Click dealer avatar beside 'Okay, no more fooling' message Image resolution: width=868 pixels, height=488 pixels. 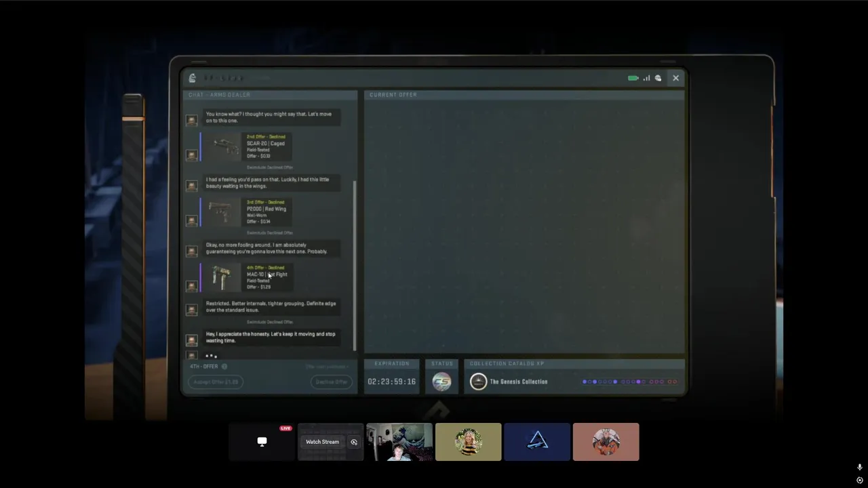click(192, 251)
